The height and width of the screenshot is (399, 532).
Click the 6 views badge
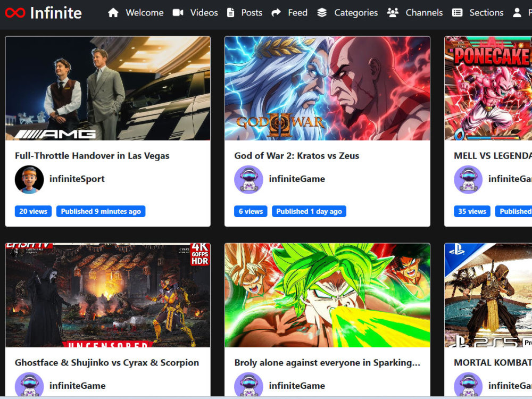(251, 211)
